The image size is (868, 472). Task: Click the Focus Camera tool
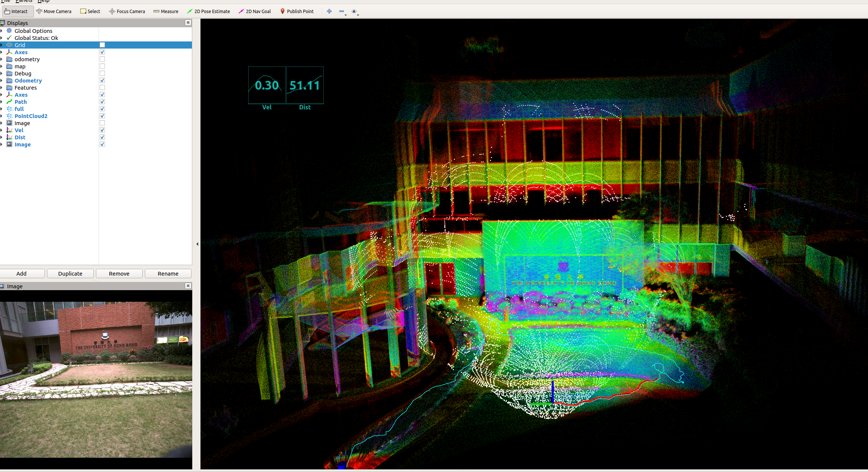(x=127, y=11)
